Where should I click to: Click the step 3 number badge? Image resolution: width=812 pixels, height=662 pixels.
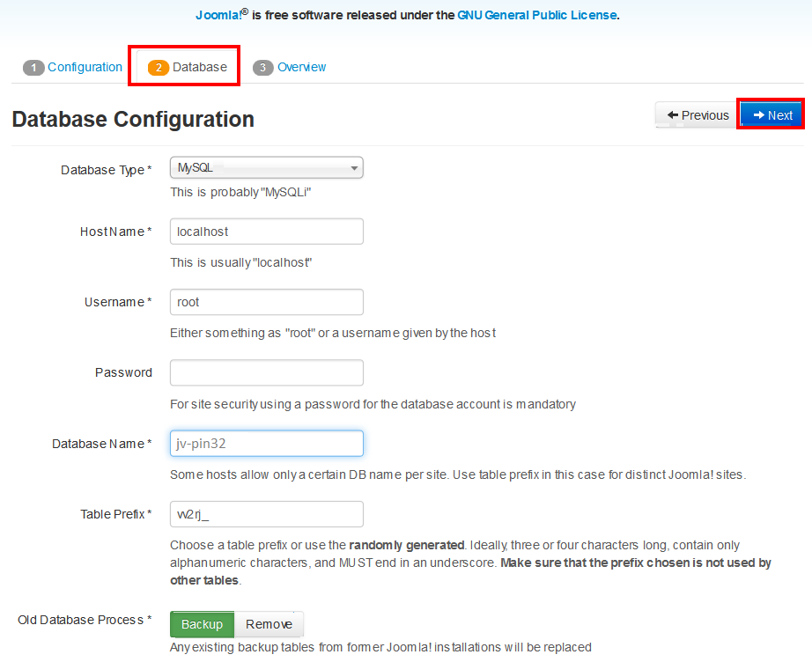(x=263, y=68)
